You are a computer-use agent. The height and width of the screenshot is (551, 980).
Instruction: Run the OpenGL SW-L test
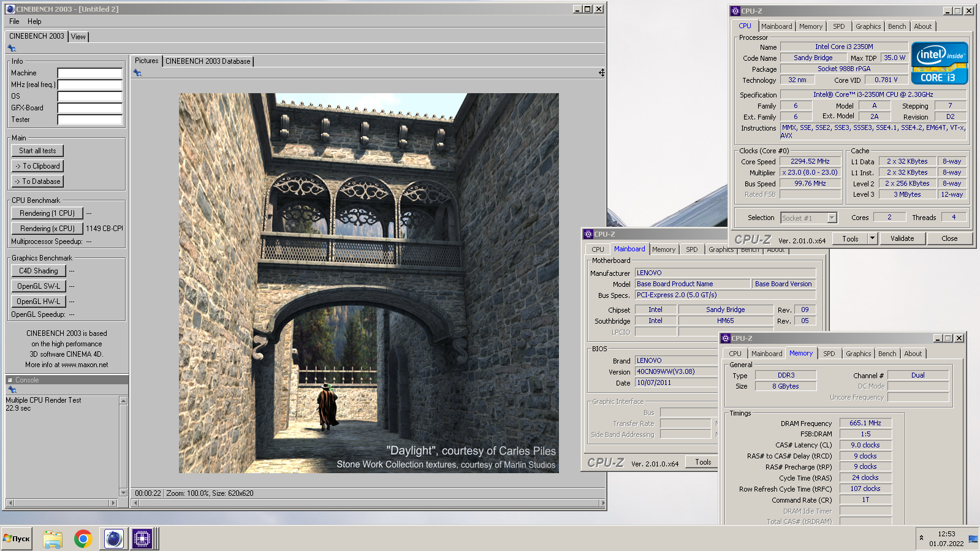point(39,286)
